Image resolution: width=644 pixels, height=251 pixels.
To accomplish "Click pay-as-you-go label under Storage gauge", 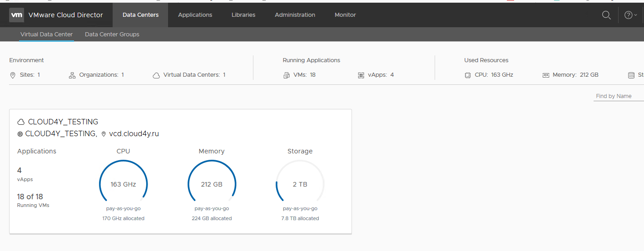I will point(300,209).
